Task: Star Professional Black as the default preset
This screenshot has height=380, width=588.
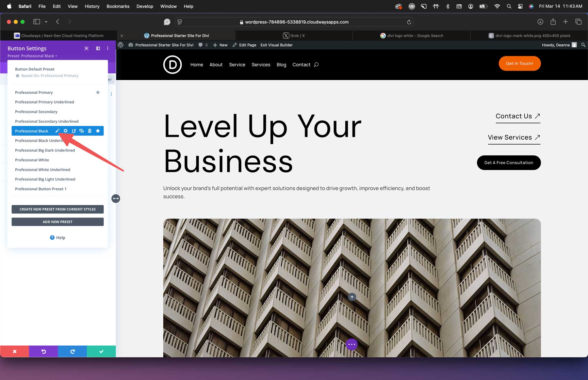Action: coord(98,131)
